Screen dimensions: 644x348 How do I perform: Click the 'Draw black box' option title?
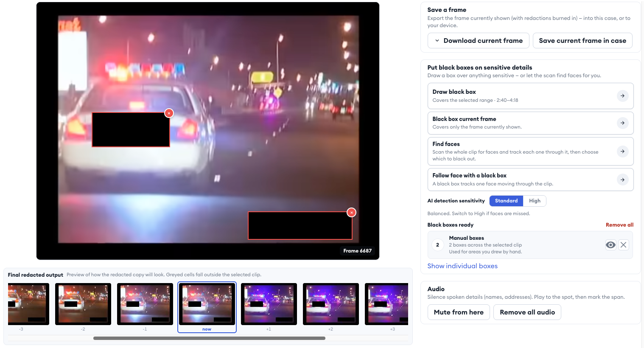pyautogui.click(x=454, y=92)
